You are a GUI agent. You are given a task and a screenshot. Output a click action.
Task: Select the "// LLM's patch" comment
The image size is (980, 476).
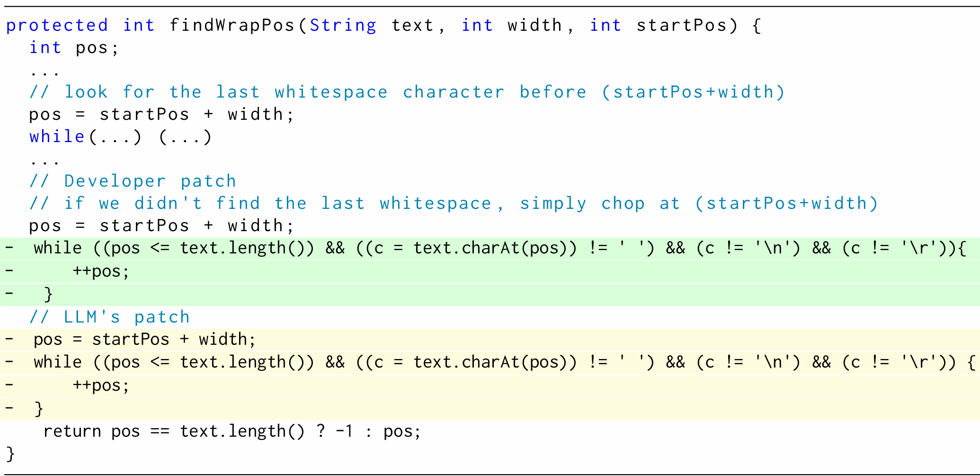(109, 317)
